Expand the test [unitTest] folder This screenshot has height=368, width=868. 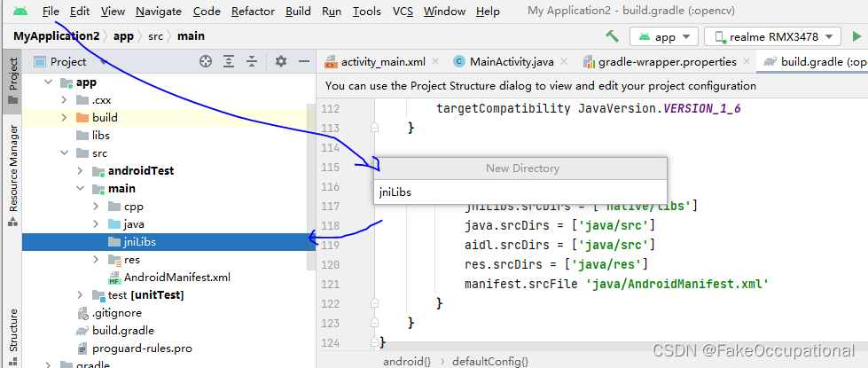pos(81,295)
